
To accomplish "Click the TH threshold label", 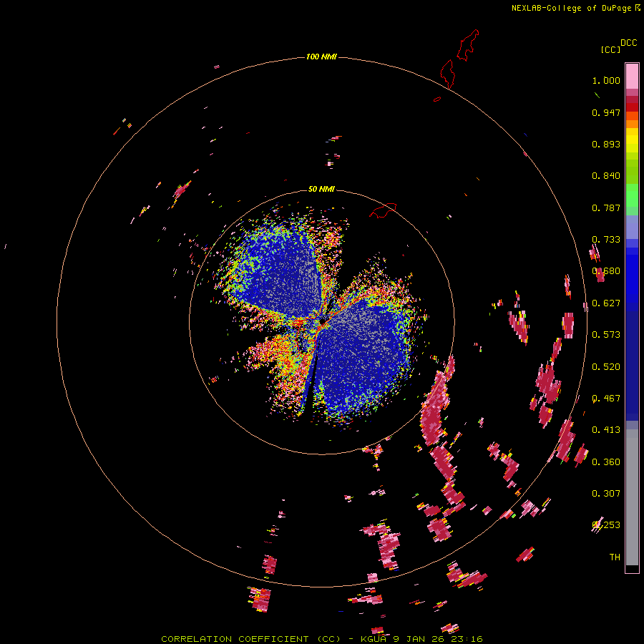I will [x=615, y=557].
